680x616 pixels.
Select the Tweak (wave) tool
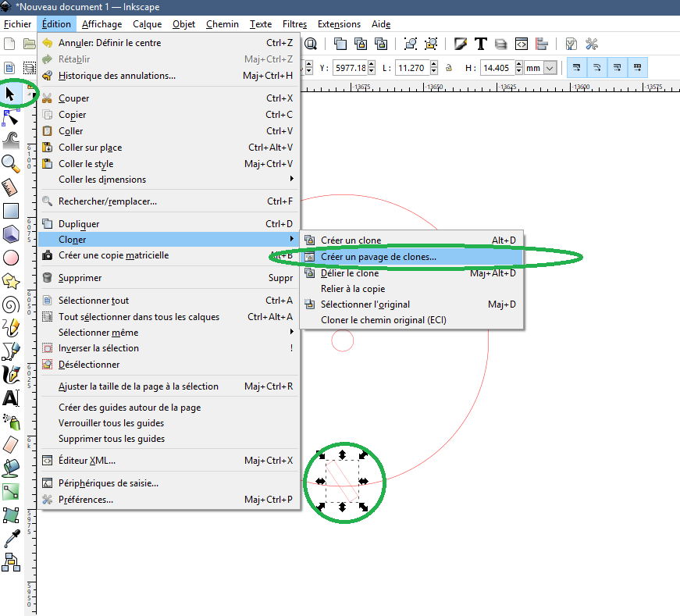tap(11, 141)
